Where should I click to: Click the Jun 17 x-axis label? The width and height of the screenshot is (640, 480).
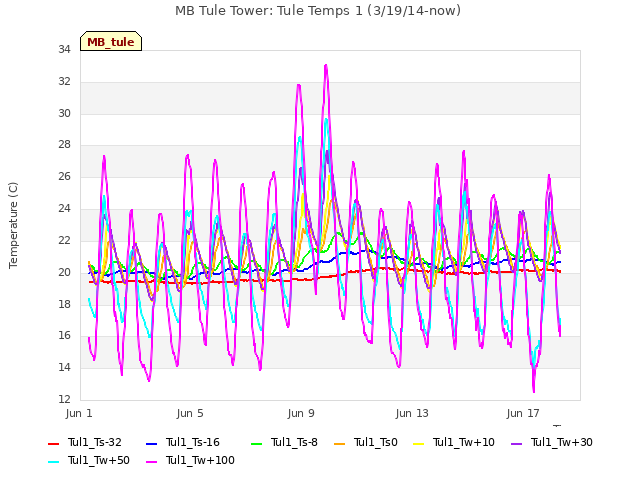[x=523, y=413]
